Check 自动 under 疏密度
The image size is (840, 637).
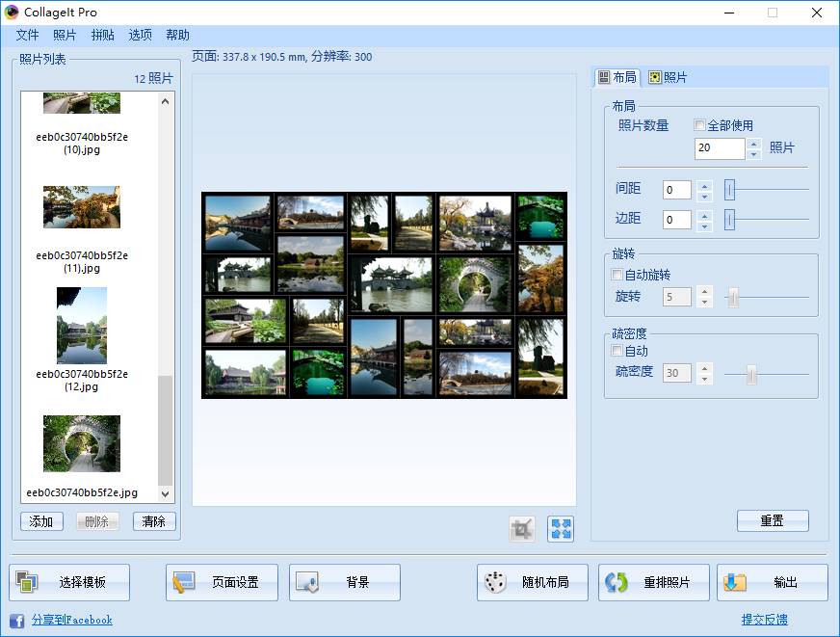tap(617, 351)
